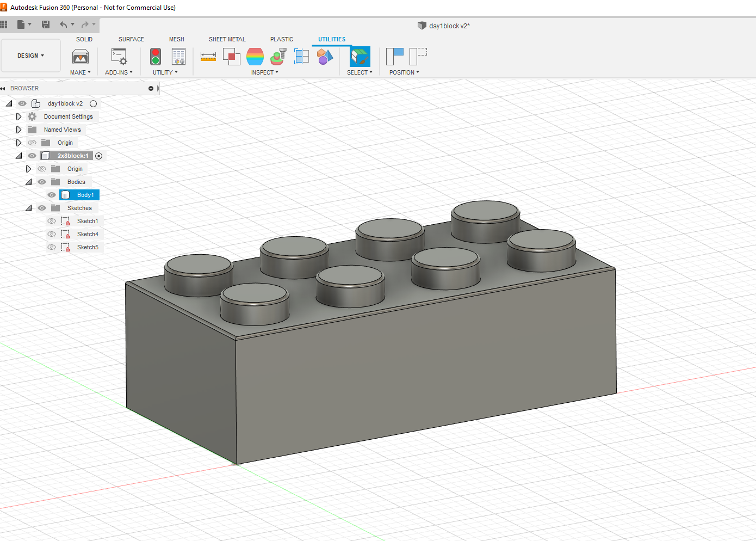This screenshot has height=541, width=756.
Task: Click the Undo arrow
Action: pos(64,24)
